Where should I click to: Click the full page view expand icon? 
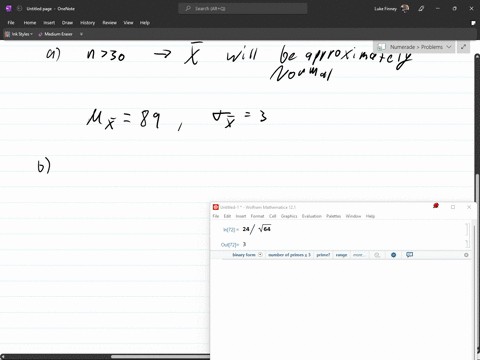(463, 47)
